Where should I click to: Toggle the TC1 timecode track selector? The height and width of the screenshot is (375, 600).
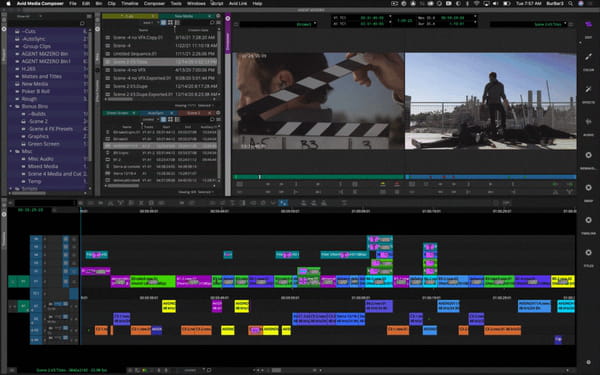[36, 294]
